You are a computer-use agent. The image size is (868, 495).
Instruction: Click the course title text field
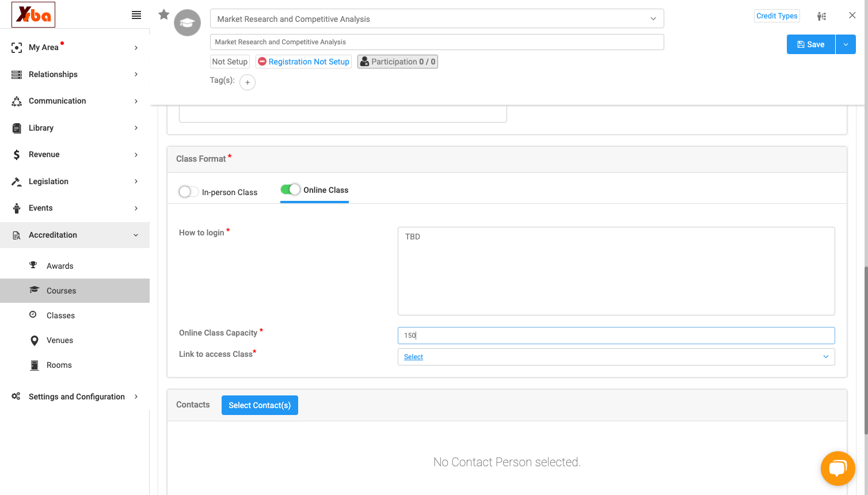click(437, 42)
